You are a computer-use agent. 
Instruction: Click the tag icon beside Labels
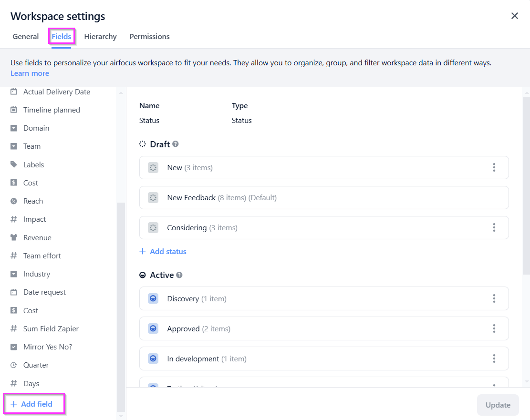[x=13, y=164]
